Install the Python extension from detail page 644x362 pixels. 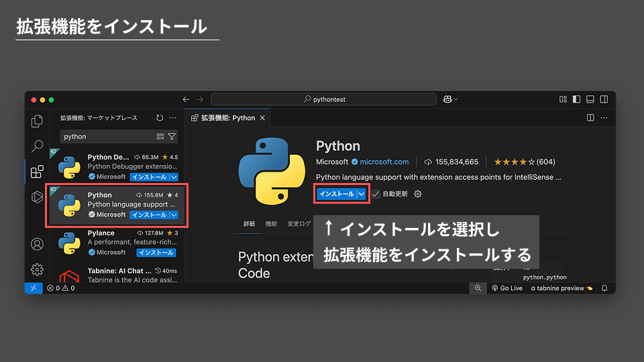(336, 194)
